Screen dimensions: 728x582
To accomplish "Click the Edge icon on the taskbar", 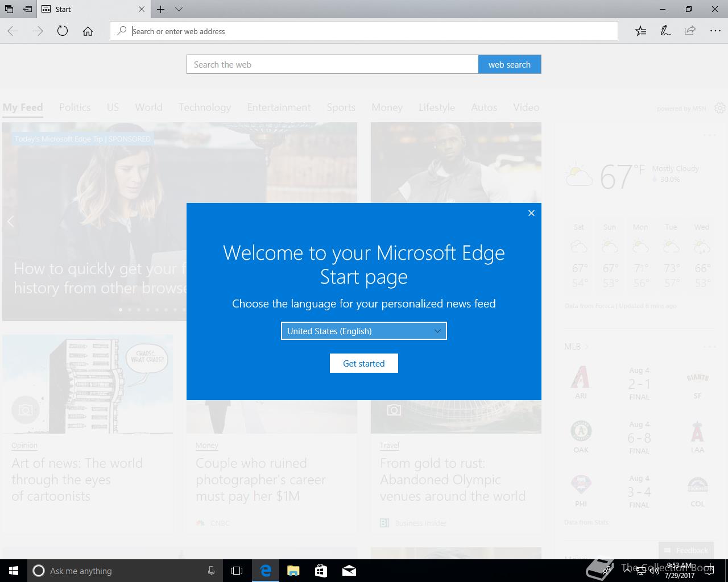I will 265,571.
